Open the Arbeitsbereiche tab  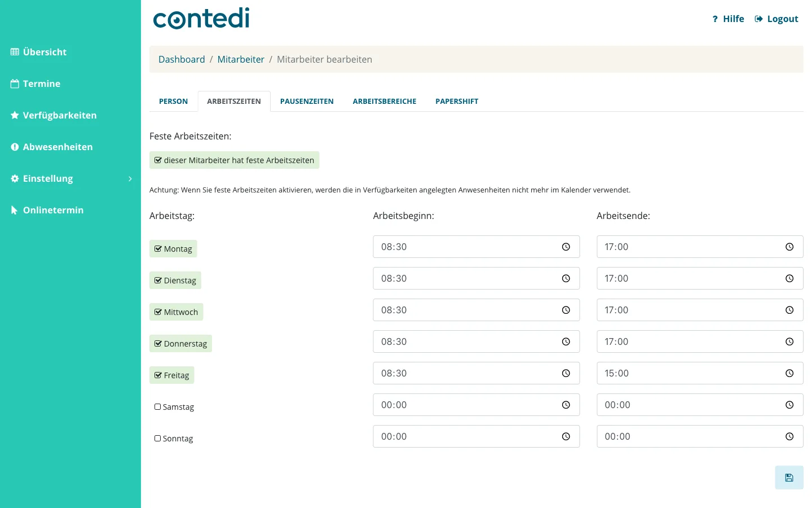pos(385,102)
